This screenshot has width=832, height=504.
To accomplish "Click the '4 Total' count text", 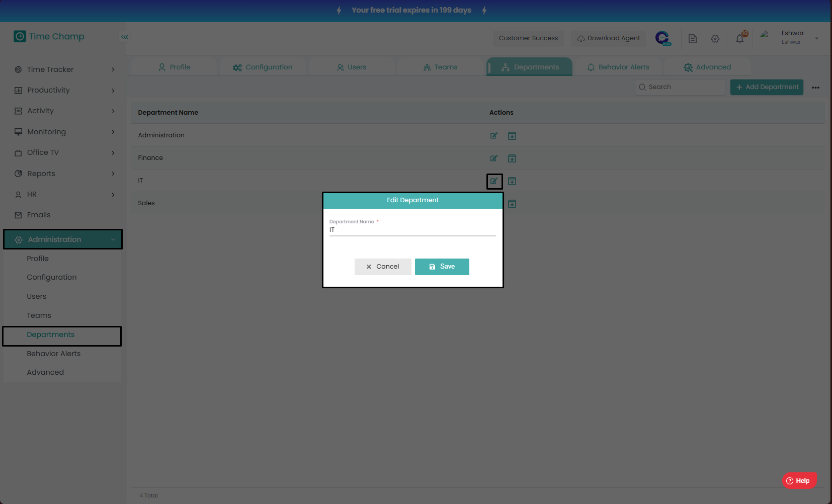I will tap(149, 495).
